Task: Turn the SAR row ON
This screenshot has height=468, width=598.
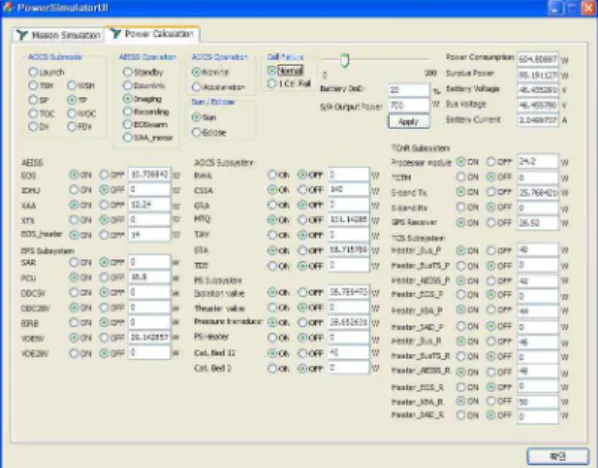Action: [74, 262]
